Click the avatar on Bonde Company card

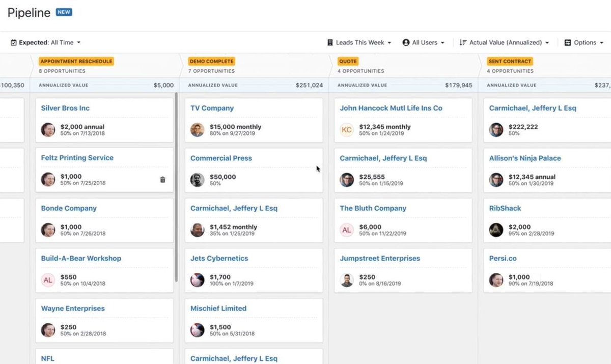pos(48,230)
